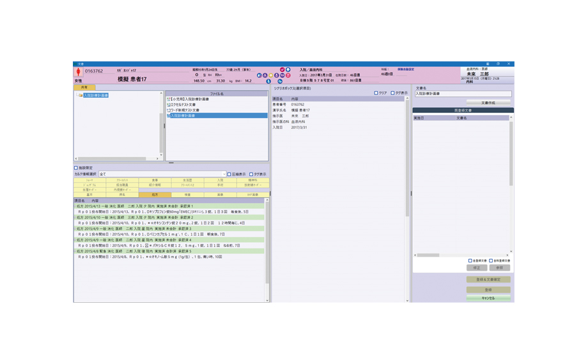This screenshot has height=364, width=588.
Task: Open the カルテ情報選択 dropdown
Action: point(224,174)
